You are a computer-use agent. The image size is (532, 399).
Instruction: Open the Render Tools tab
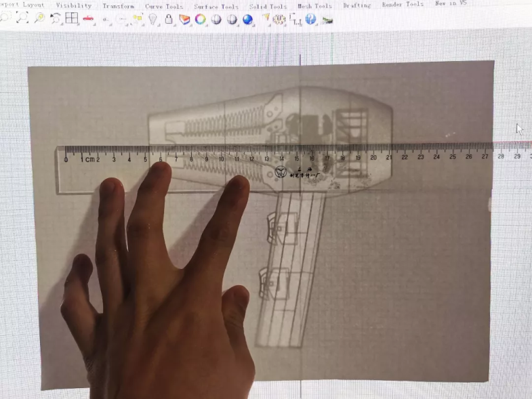tap(403, 4)
